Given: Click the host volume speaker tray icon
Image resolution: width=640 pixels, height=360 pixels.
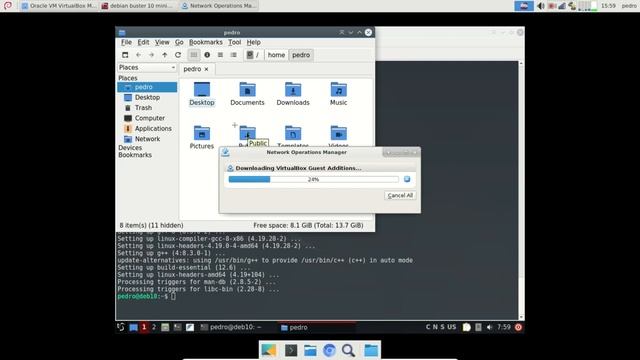Looking at the screenshot, I should tap(541, 6).
